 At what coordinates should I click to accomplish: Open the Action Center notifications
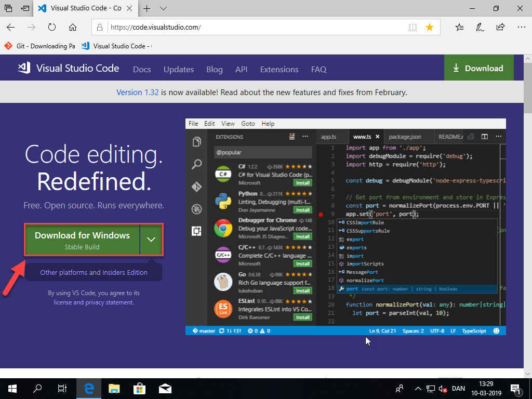coord(516,389)
